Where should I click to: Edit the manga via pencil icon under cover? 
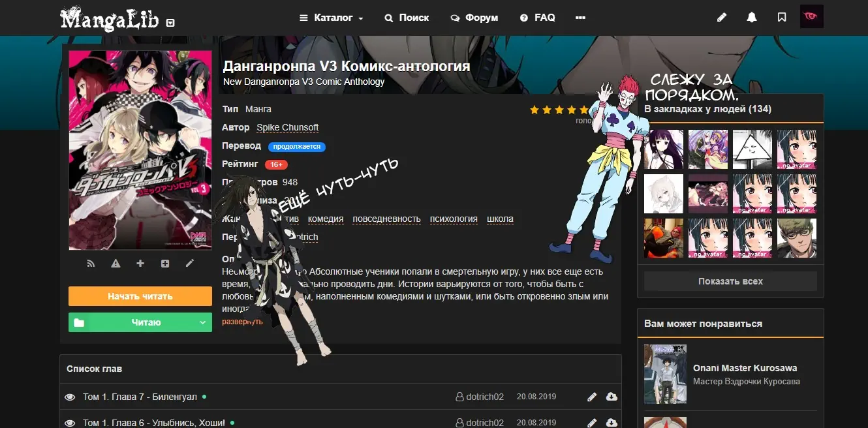click(190, 264)
